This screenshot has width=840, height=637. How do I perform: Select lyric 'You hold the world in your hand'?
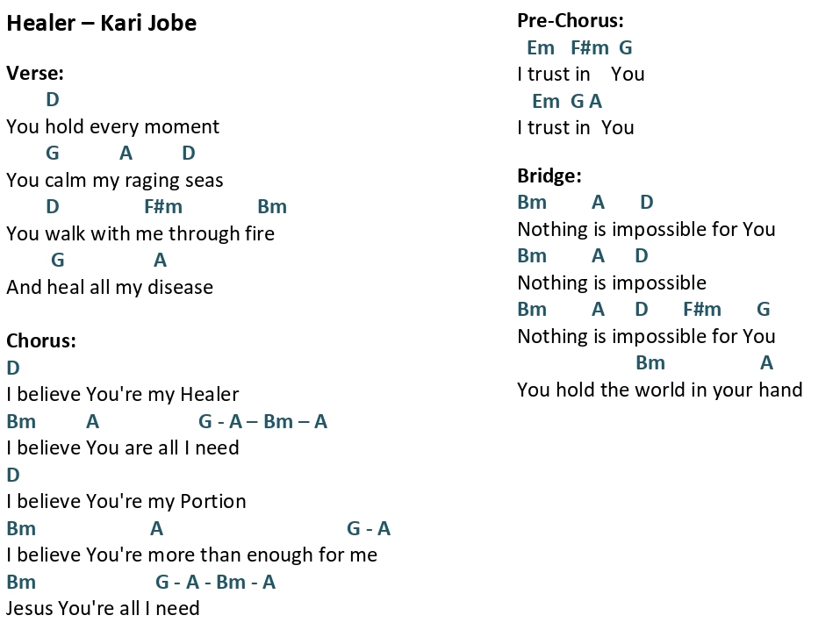coord(660,390)
